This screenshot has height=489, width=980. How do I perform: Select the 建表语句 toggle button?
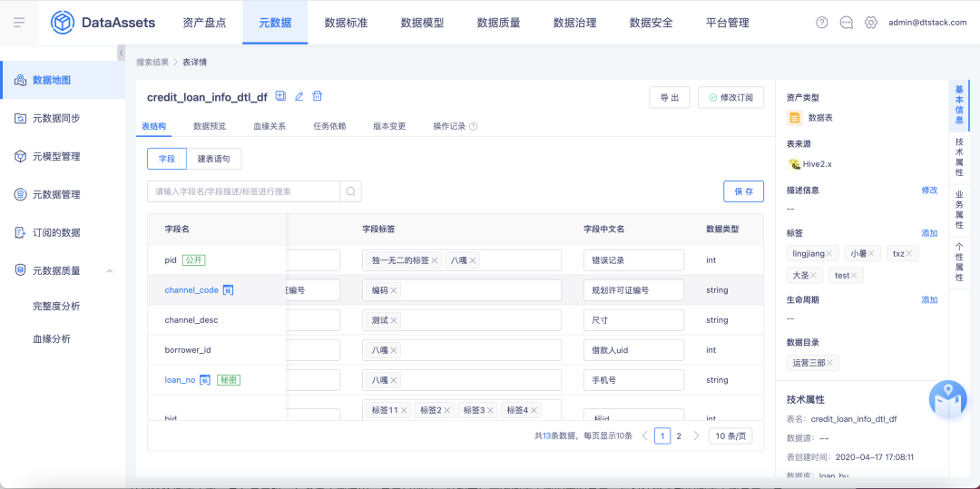tap(214, 159)
